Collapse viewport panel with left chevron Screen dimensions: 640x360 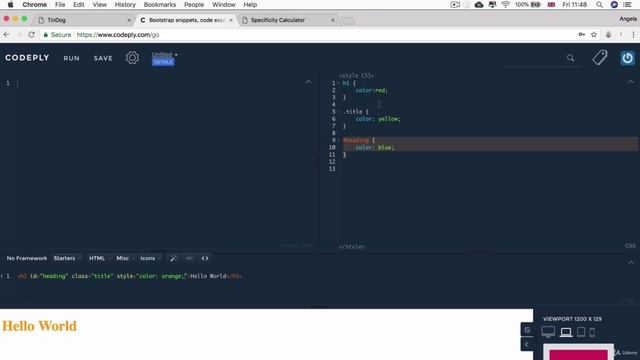(x=527, y=344)
